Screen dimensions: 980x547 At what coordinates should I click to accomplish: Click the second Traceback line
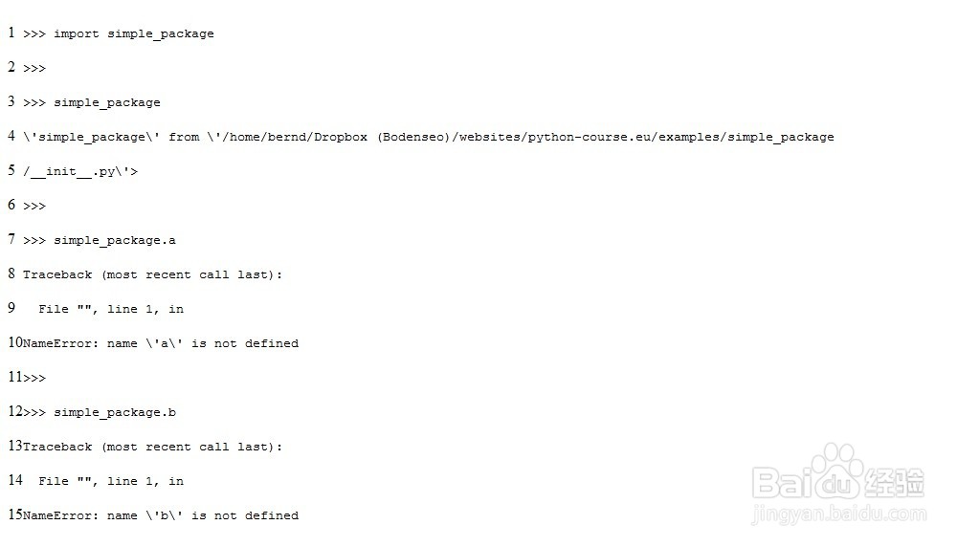[x=152, y=448]
